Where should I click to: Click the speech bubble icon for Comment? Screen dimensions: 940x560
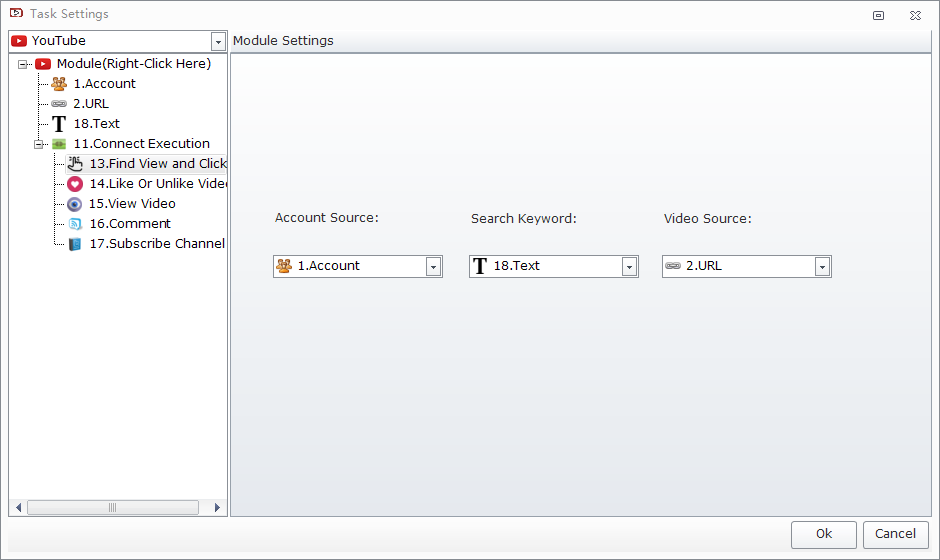point(75,224)
